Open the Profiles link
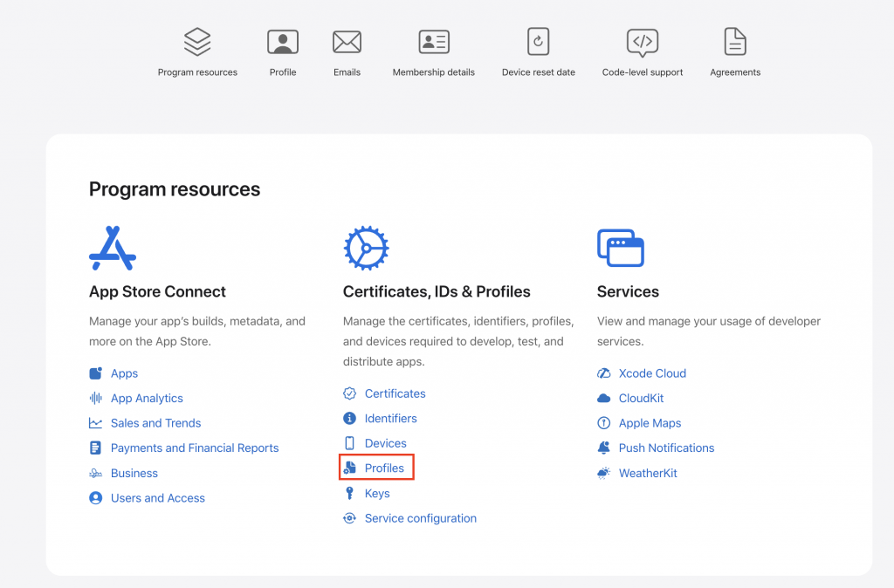 pyautogui.click(x=384, y=468)
